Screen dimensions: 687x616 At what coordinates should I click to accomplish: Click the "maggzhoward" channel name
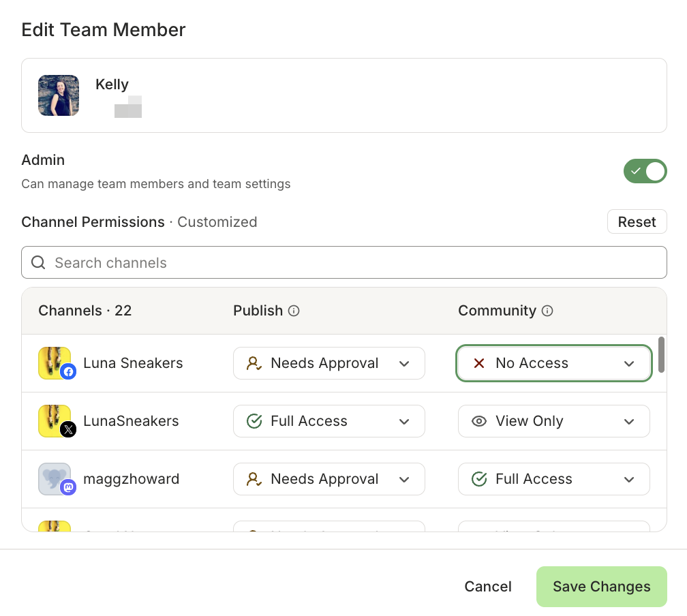point(131,479)
